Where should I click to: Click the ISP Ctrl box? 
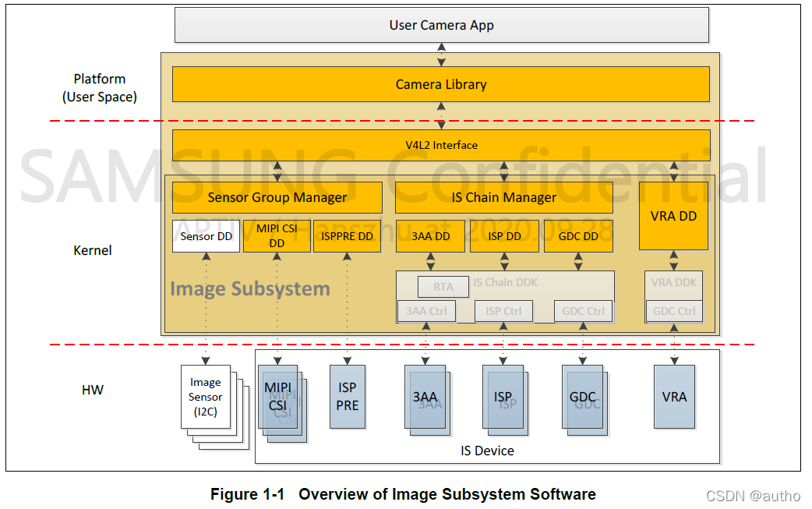[503, 311]
